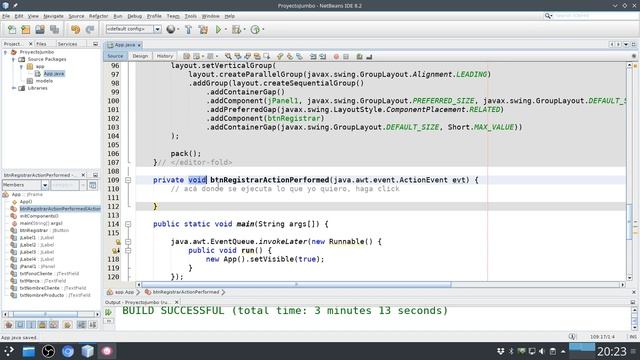Viewport: 640px width, 360px height.
Task: Open the Navigate menu
Action: tap(53, 16)
